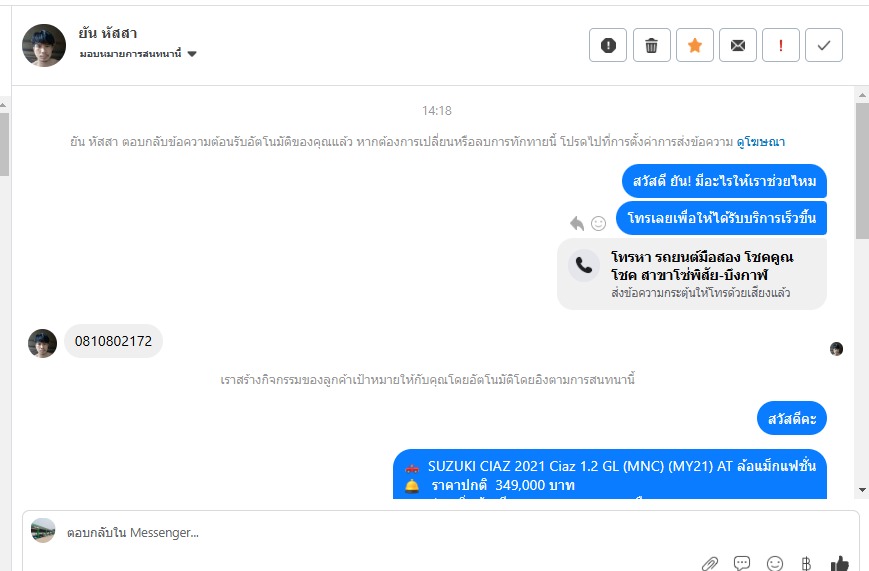Click the phone number message 0810802172
The height and width of the screenshot is (571, 869).
[114, 341]
